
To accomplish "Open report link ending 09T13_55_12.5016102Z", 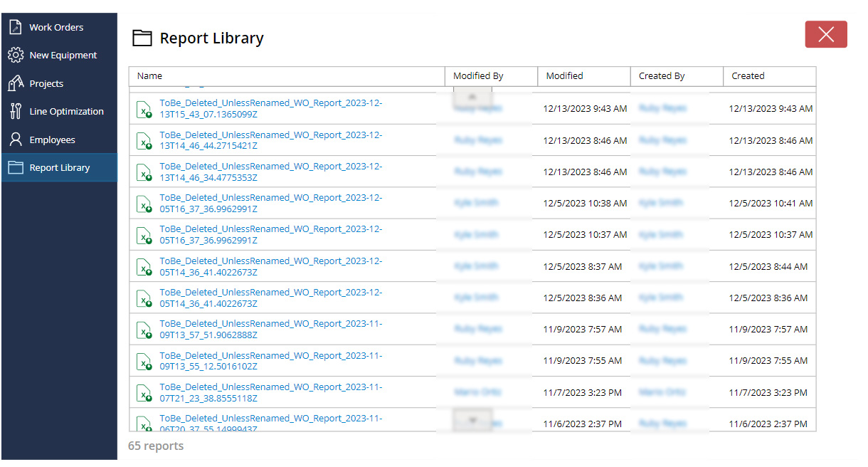I will 270,361.
